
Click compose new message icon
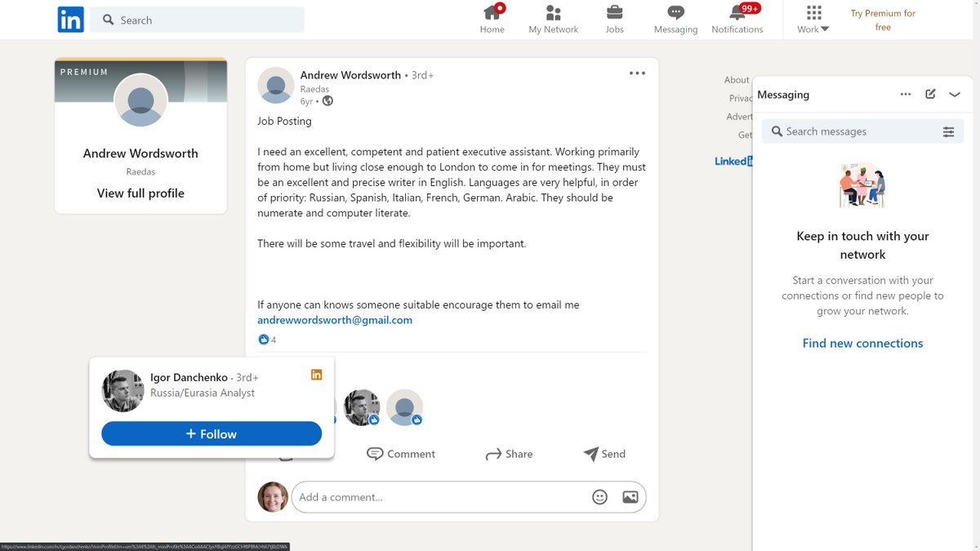[x=930, y=95]
